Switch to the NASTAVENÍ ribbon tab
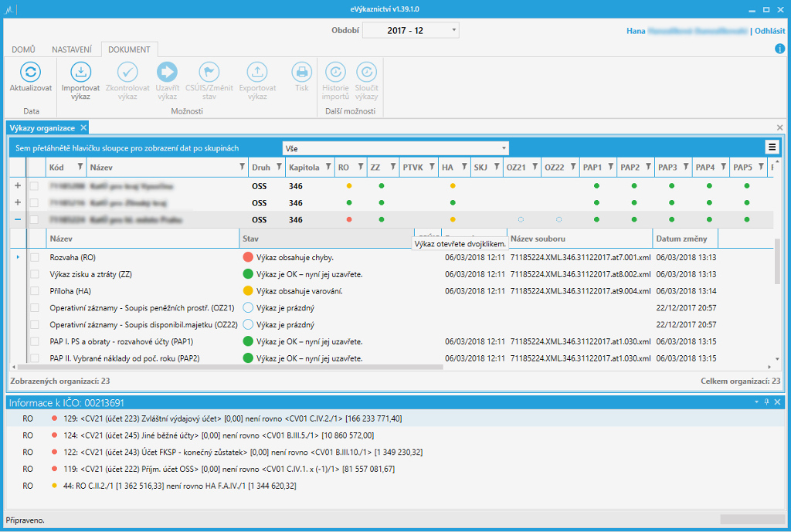This screenshot has width=791, height=532. 72,49
